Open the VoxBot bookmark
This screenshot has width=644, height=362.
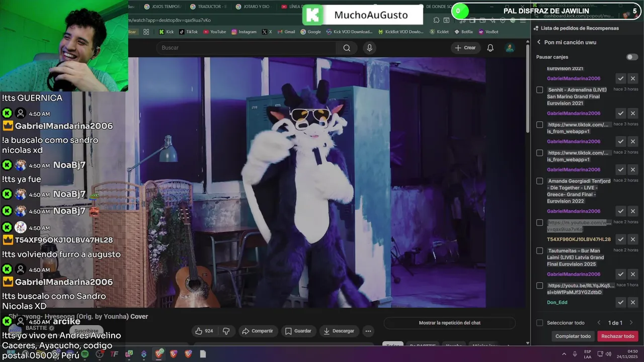pos(488,32)
